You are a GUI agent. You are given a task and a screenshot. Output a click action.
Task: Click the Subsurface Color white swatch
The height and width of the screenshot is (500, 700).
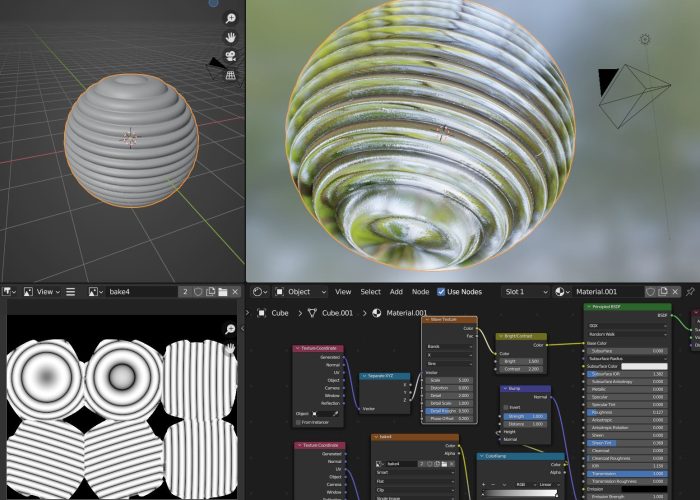pyautogui.click(x=644, y=366)
